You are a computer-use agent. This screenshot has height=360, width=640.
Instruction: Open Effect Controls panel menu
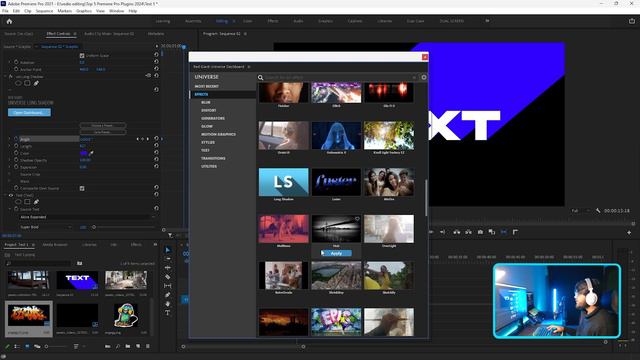[x=75, y=34]
